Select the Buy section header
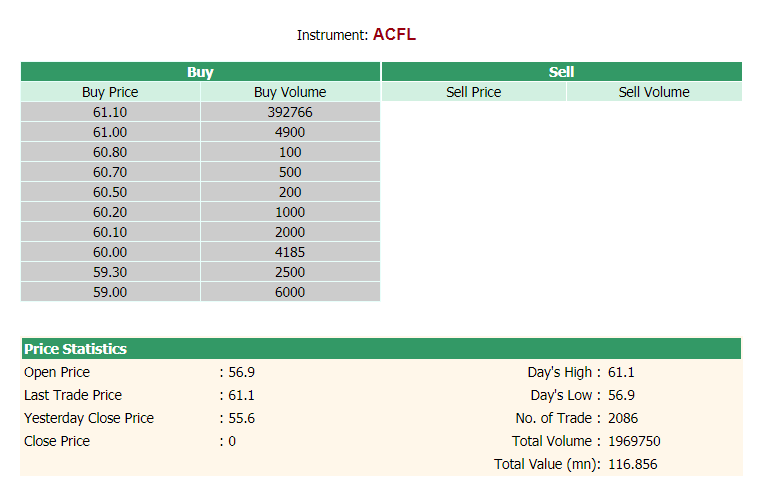The height and width of the screenshot is (488, 760). 200,72
